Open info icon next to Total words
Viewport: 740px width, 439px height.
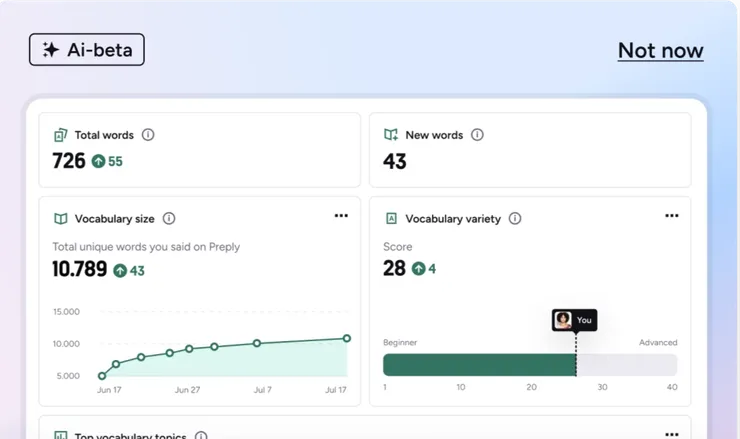coord(148,135)
